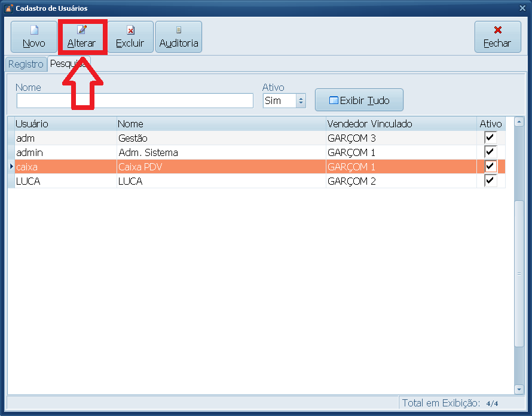
Task: Click the app icon in title bar
Action: [x=8, y=8]
